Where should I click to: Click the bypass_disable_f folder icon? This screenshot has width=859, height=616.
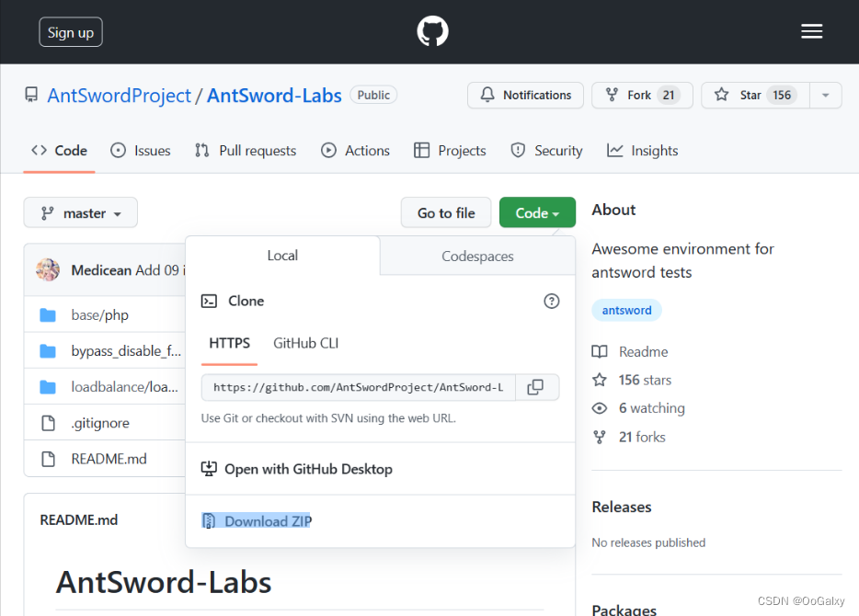[48, 351]
